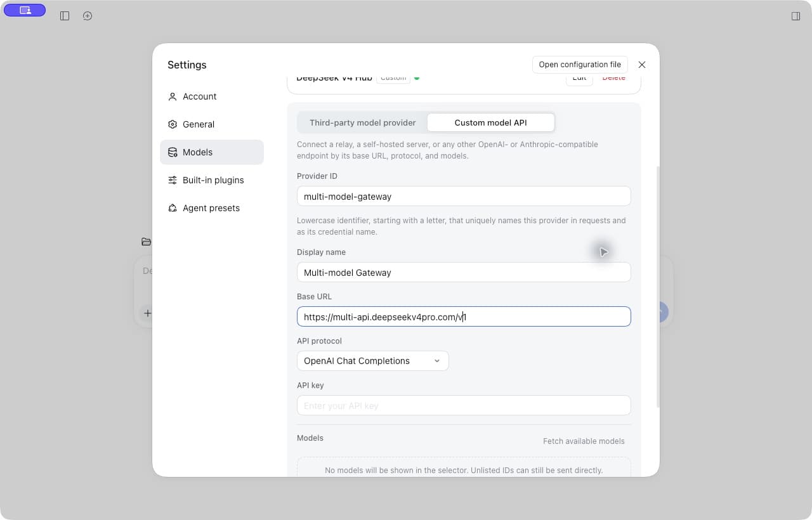This screenshot has height=520, width=812.
Task: Focus the Display name input field
Action: [464, 272]
